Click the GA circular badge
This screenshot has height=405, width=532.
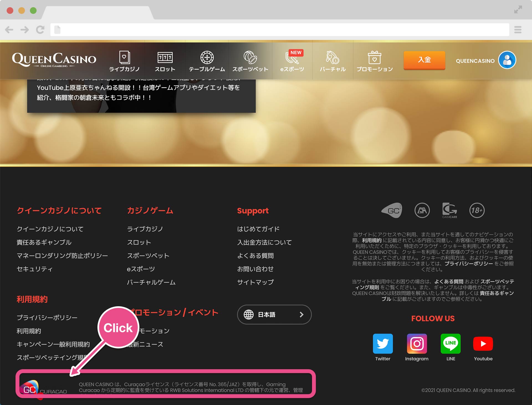(x=422, y=210)
